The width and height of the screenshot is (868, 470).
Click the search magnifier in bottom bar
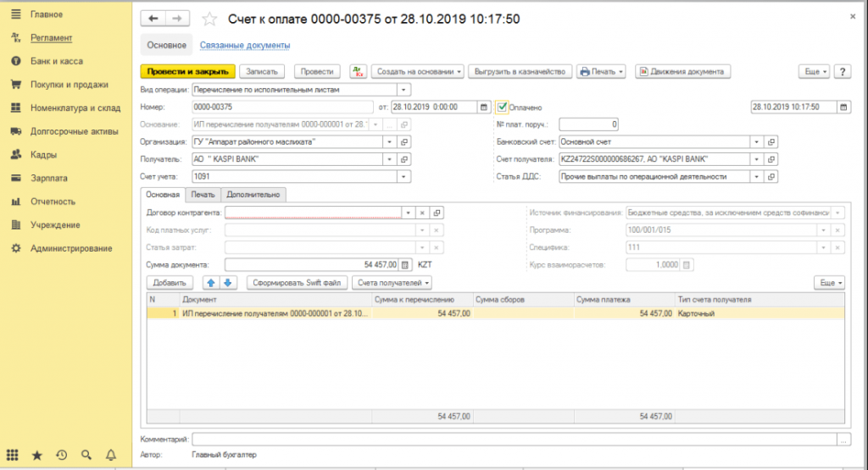coord(86,455)
